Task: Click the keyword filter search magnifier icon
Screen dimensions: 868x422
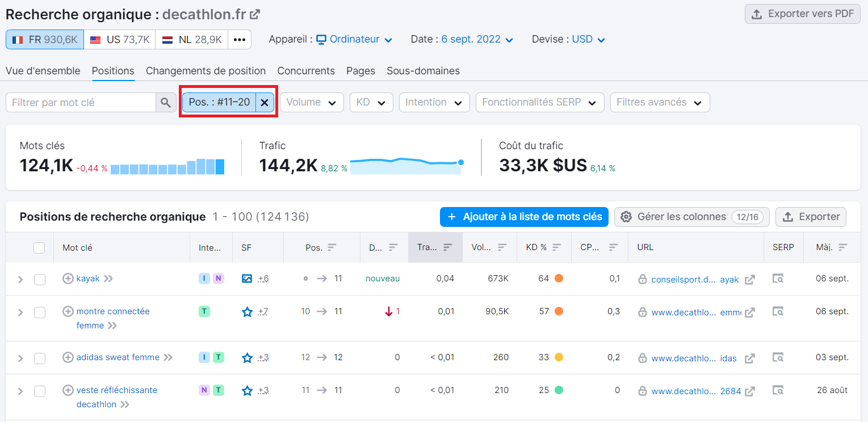Action: coord(165,103)
